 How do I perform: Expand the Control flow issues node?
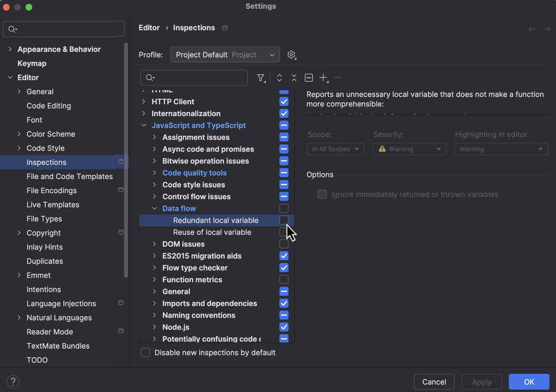point(154,196)
